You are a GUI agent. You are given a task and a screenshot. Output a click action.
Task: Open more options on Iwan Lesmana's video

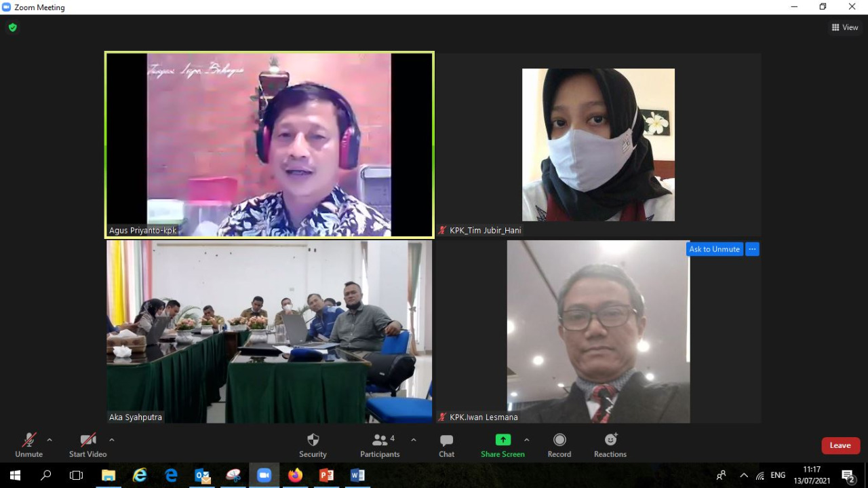pyautogui.click(x=752, y=249)
